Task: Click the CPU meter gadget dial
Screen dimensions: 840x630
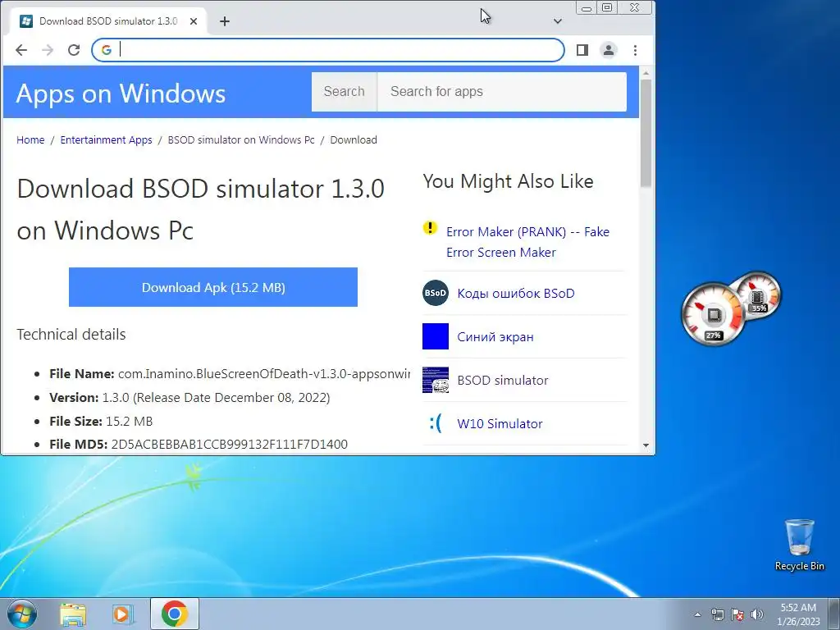Action: click(x=713, y=315)
